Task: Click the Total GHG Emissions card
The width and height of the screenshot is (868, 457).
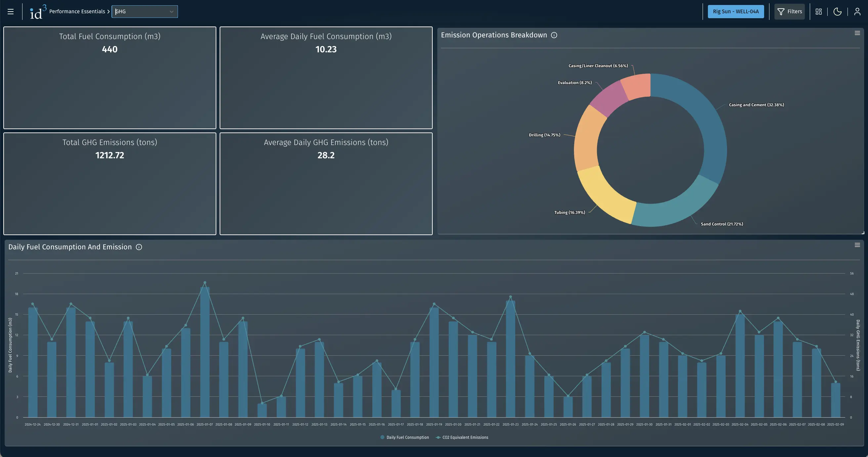Action: [109, 184]
